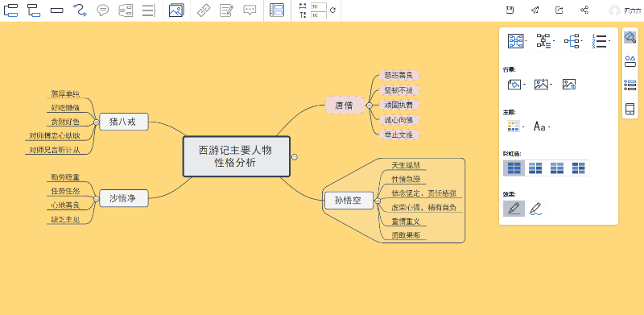Remove the background image

(569, 85)
